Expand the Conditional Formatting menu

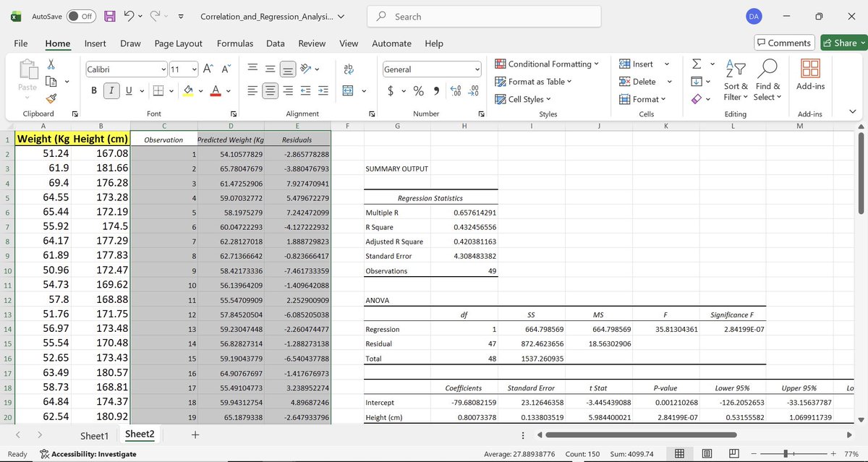[x=546, y=64]
